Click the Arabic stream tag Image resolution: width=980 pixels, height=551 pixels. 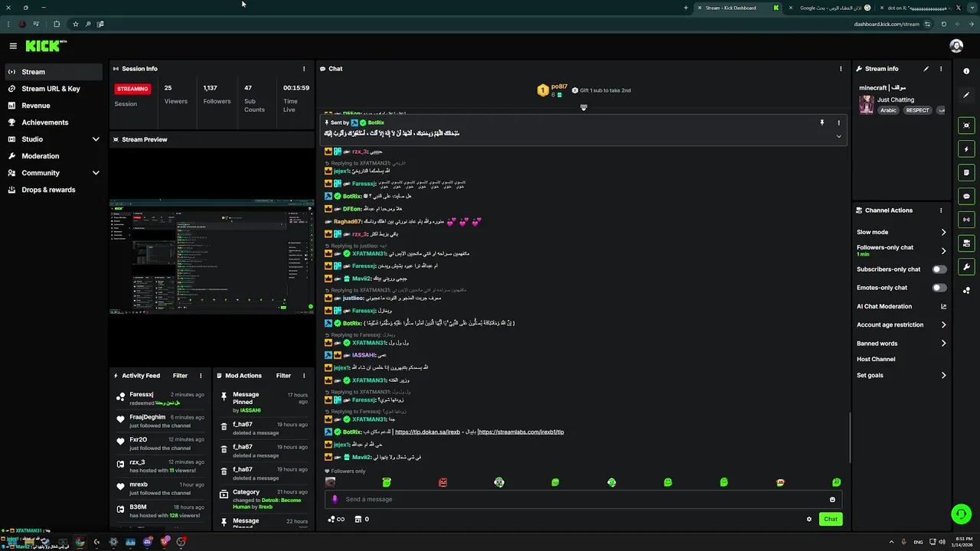click(888, 110)
